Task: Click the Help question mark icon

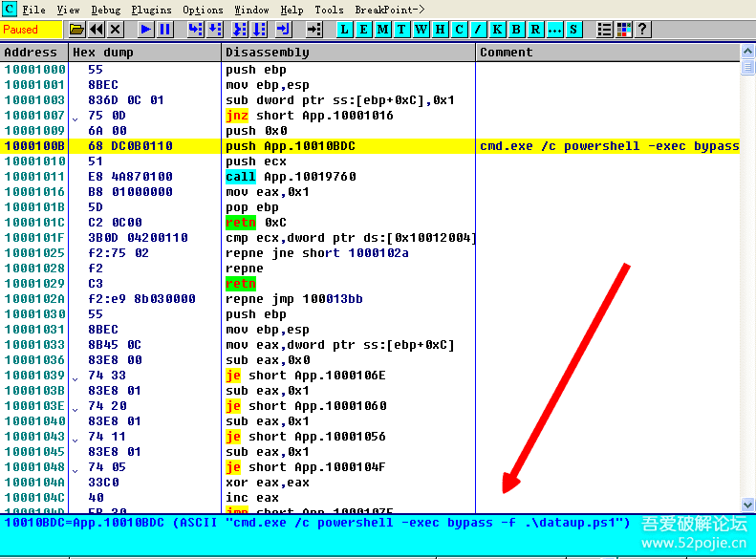Action: 641,30
